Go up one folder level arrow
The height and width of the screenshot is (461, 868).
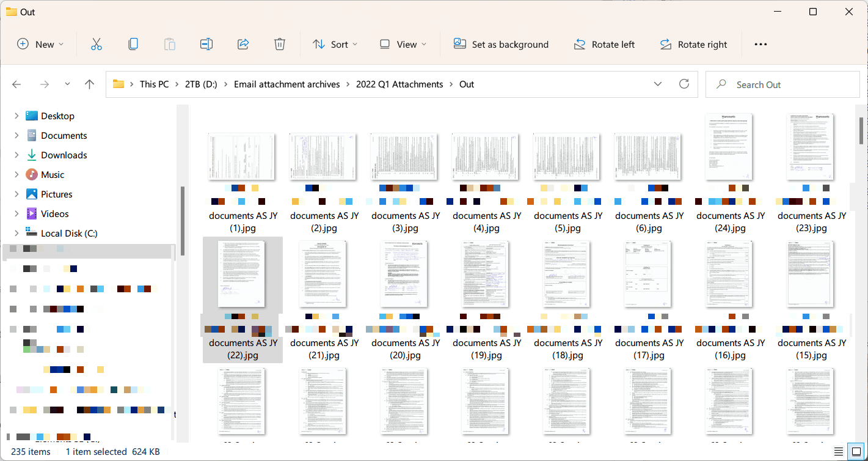tap(89, 84)
